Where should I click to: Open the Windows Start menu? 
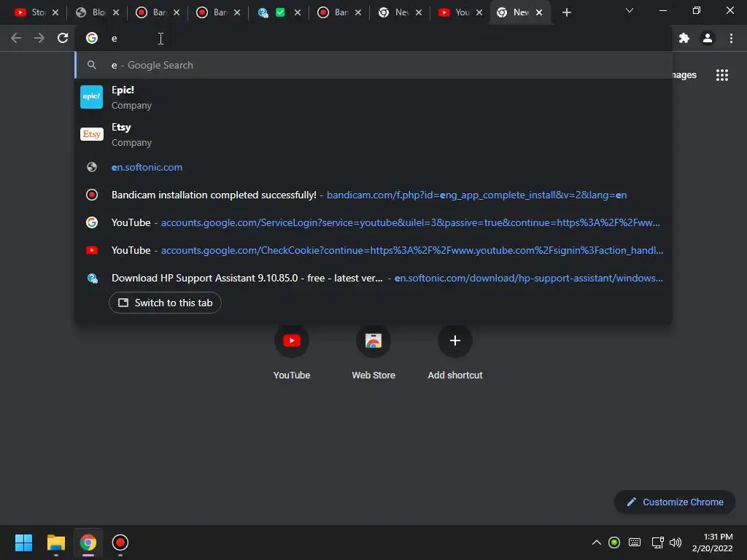[23, 542]
